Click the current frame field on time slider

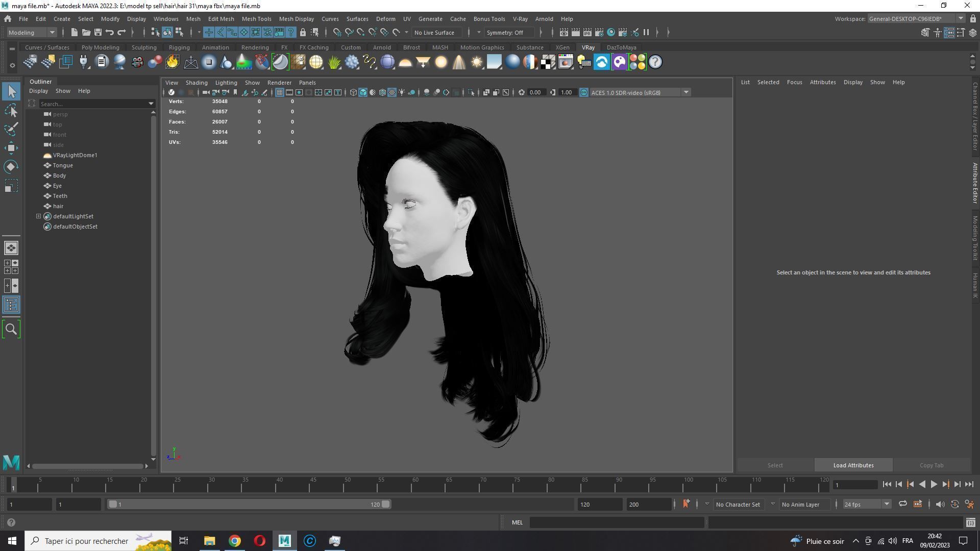click(x=855, y=485)
